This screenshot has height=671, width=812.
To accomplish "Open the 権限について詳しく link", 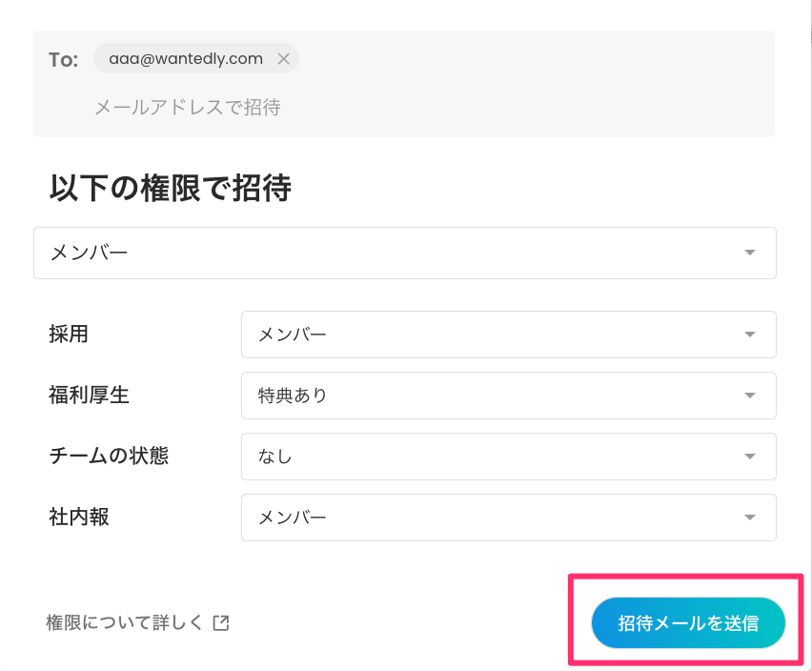I will click(x=125, y=623).
